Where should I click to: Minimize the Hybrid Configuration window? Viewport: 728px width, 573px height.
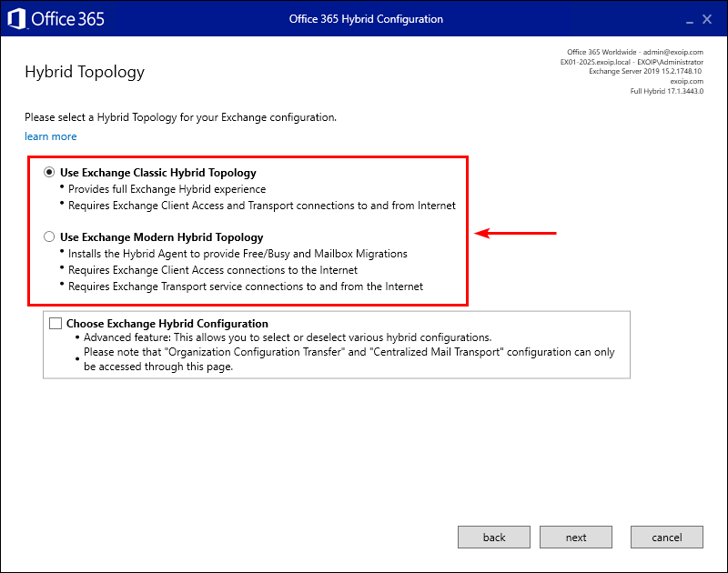pos(689,18)
